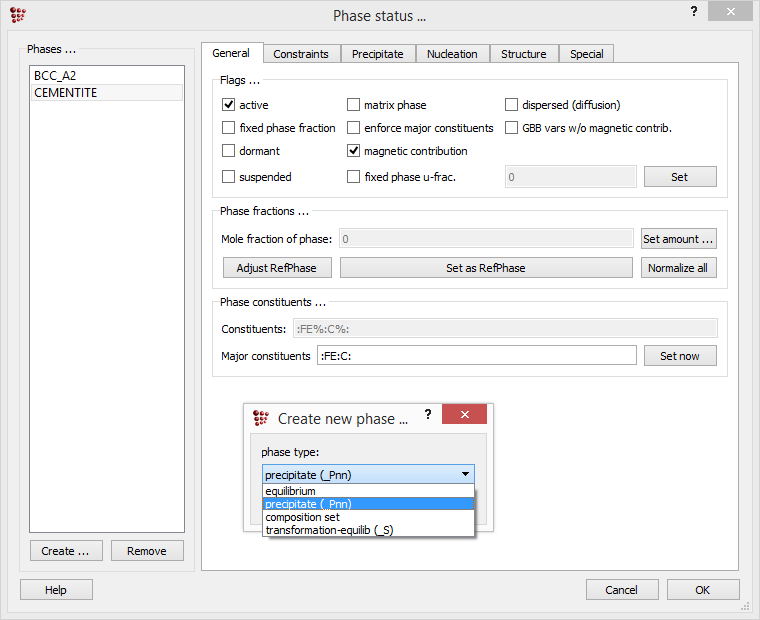Click the Major constituents input field
The height and width of the screenshot is (620, 760).
click(x=476, y=356)
